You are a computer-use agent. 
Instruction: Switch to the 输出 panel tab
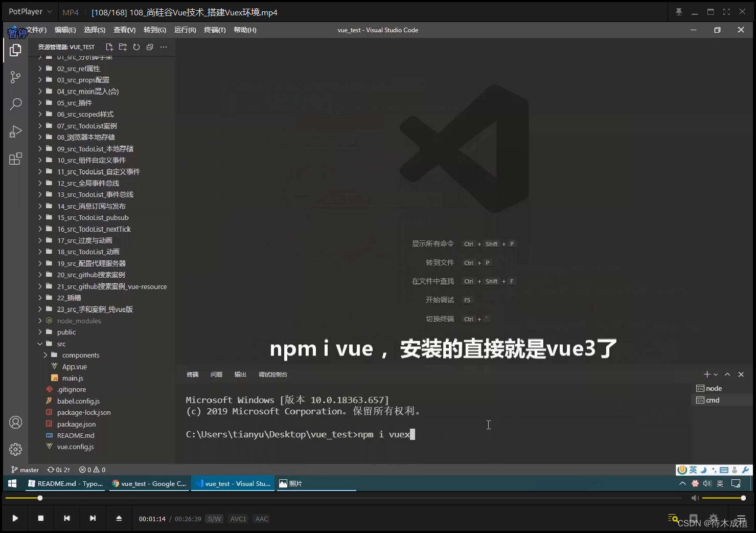240,374
